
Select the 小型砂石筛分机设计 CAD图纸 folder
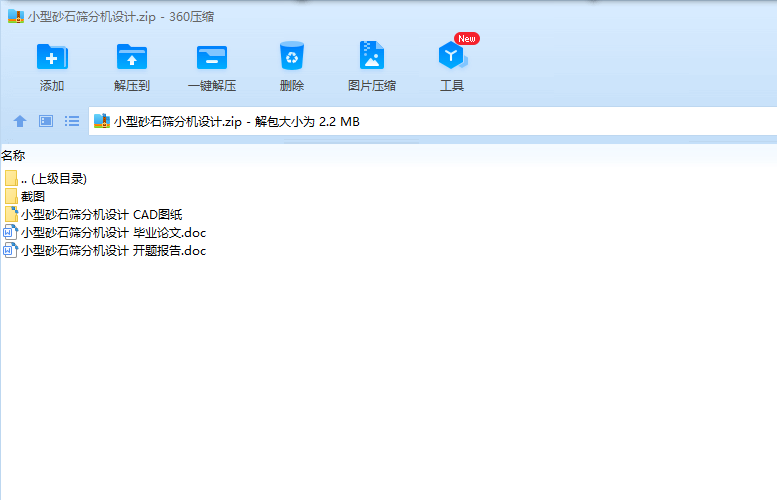tap(93, 215)
